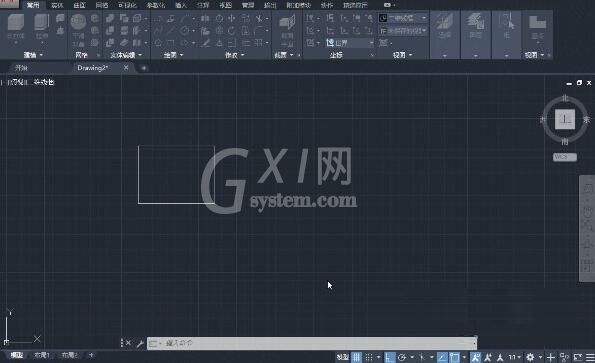
Task: Click the command line close X icon
Action: tap(129, 343)
